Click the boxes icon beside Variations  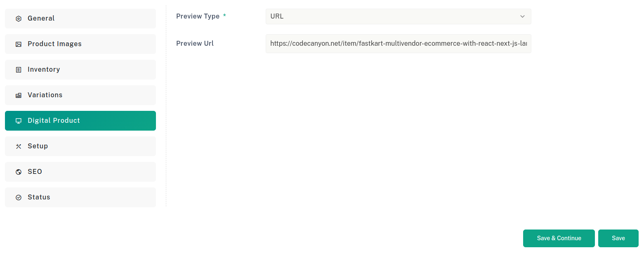(18, 95)
